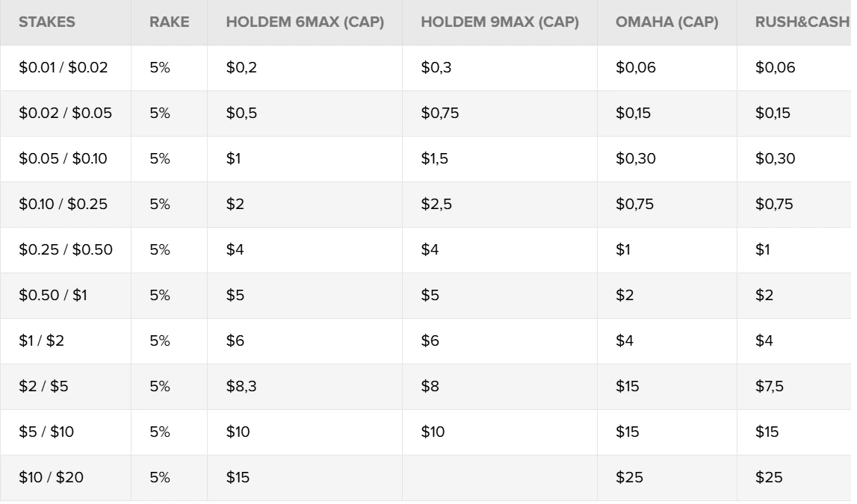This screenshot has height=504, width=857.
Task: Click the STAKES column header
Action: click(x=47, y=22)
